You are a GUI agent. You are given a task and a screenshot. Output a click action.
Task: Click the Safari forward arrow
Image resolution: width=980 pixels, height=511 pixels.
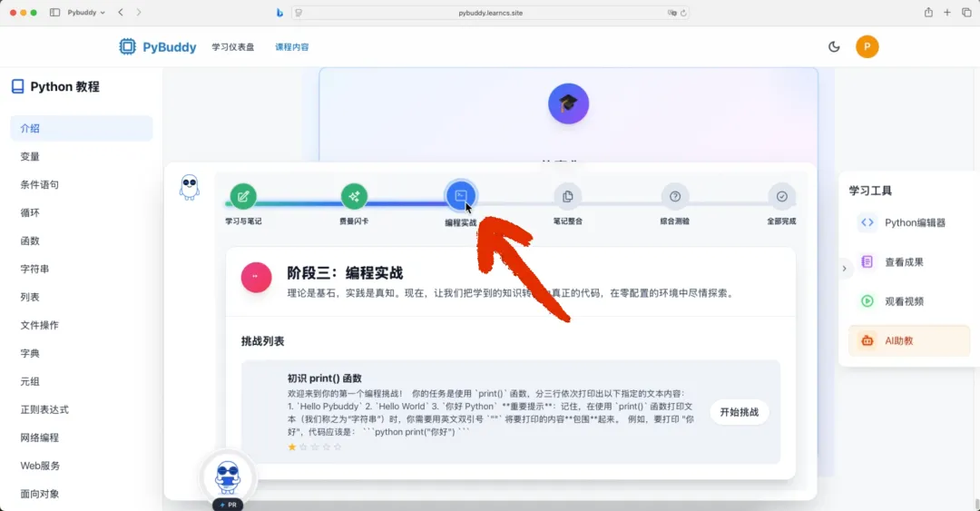tap(139, 13)
